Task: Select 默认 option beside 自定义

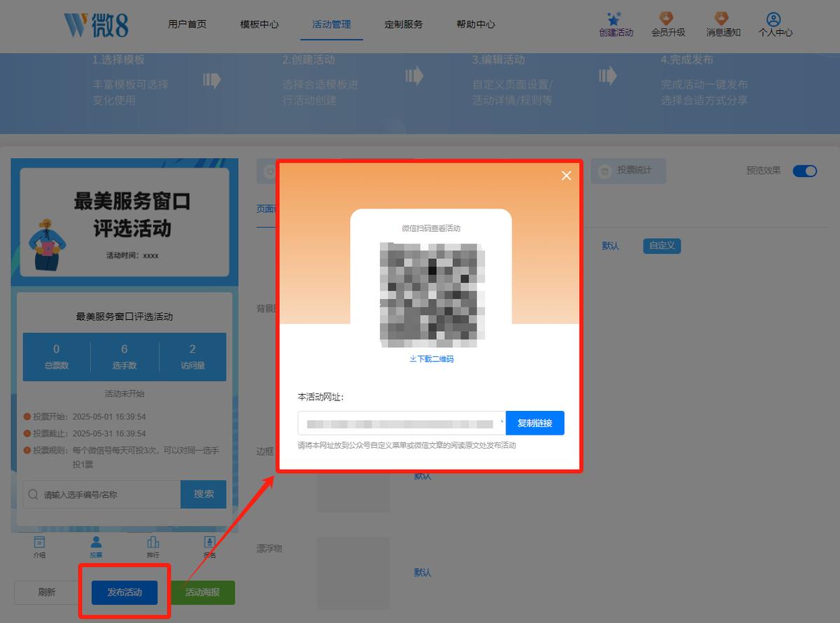Action: click(610, 246)
